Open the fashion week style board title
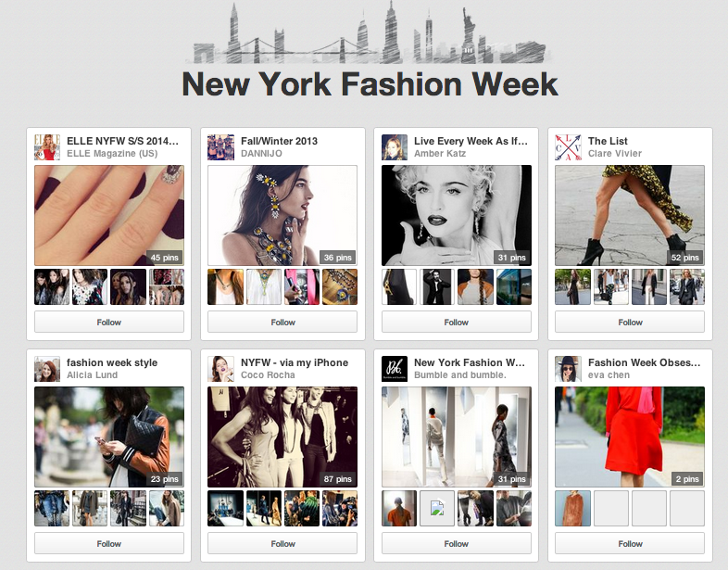 pyautogui.click(x=112, y=362)
